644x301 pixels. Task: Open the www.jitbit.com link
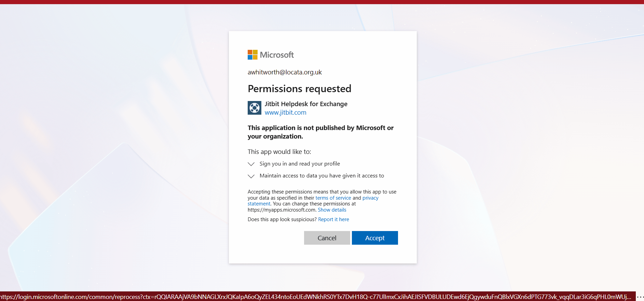(x=286, y=113)
